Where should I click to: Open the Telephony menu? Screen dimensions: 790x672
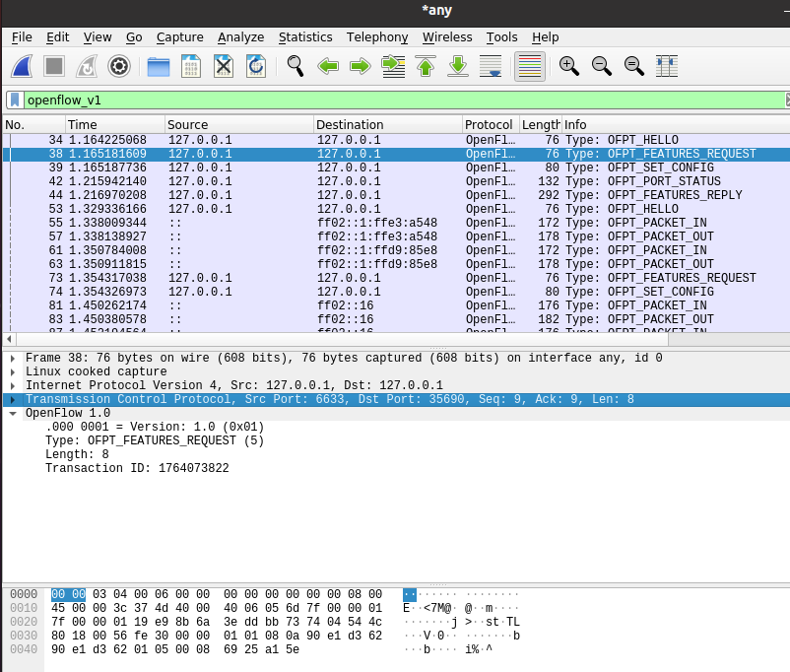tap(377, 37)
